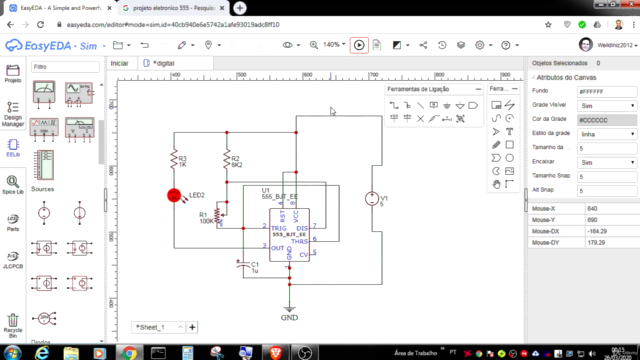Select the Ellipse drawing tool
This screenshot has width=640, height=360.
point(509,158)
